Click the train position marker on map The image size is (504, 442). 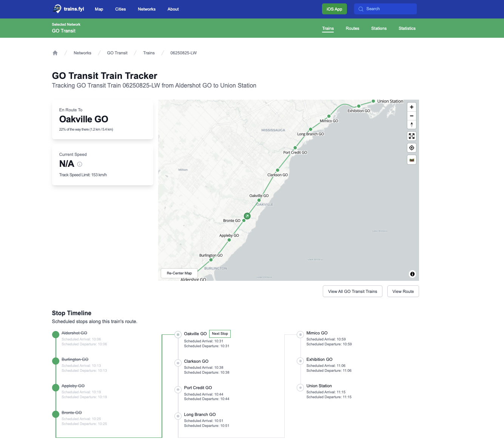click(247, 216)
